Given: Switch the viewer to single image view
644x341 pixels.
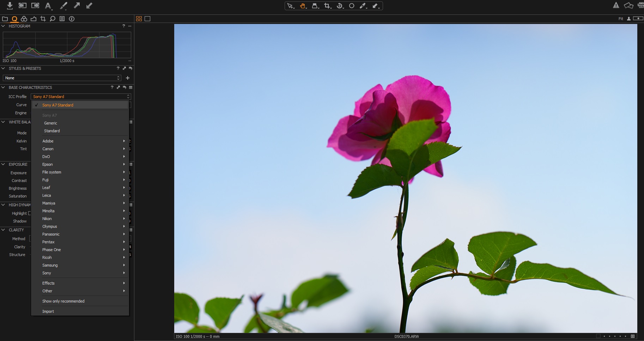Looking at the screenshot, I should pos(147,19).
